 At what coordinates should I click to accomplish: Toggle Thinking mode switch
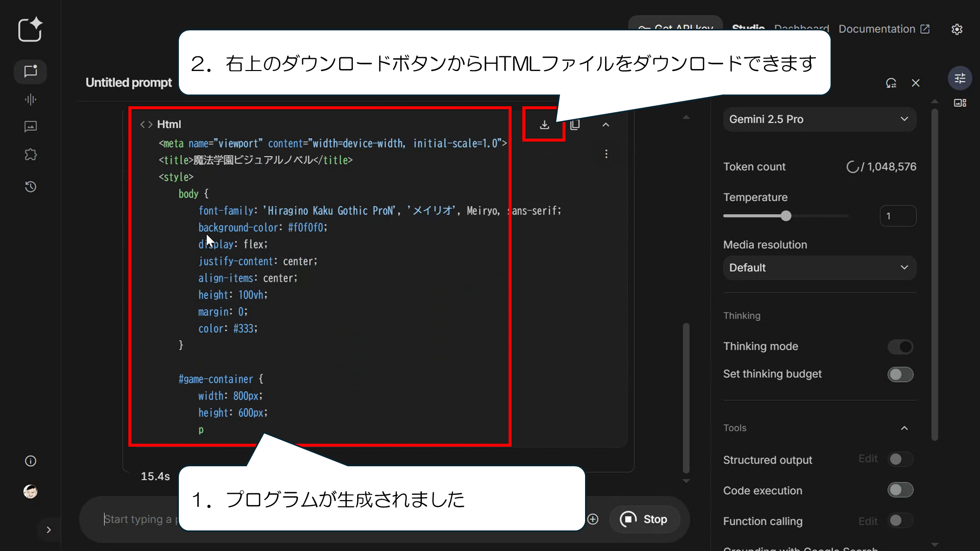pos(900,347)
